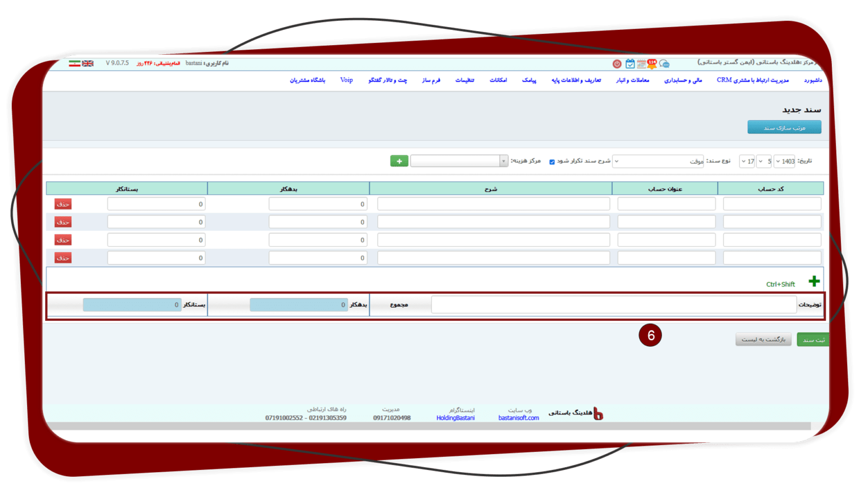Open the year 1403 dropdown

click(x=784, y=161)
